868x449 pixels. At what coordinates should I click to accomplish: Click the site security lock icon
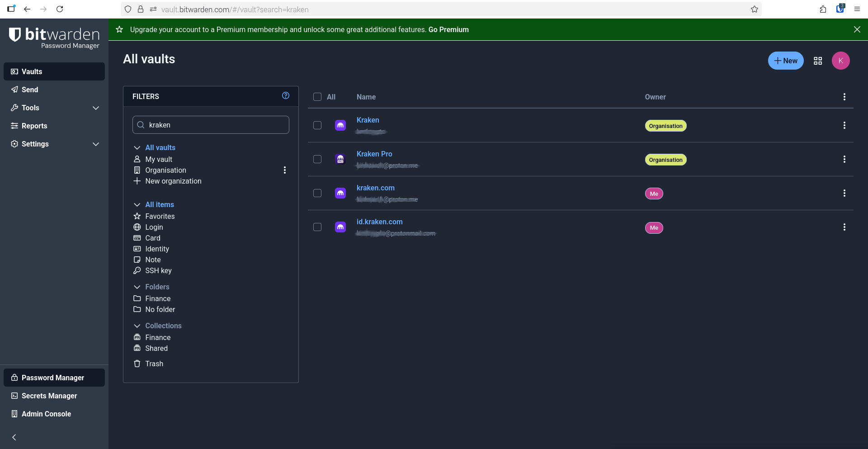coord(141,9)
